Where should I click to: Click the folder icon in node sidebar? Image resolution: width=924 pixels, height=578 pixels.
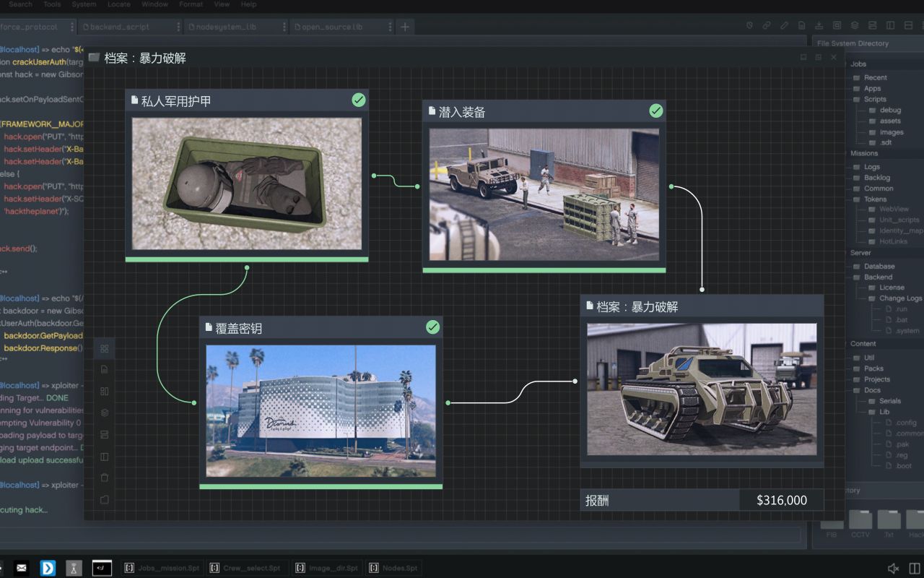(x=105, y=499)
